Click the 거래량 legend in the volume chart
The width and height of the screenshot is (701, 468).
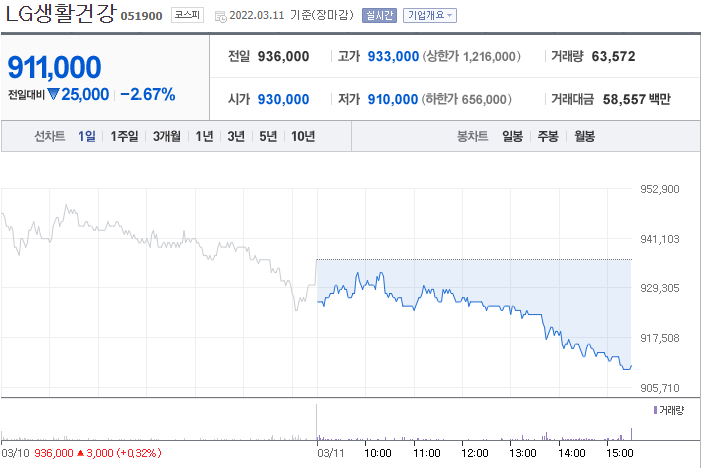coord(669,410)
